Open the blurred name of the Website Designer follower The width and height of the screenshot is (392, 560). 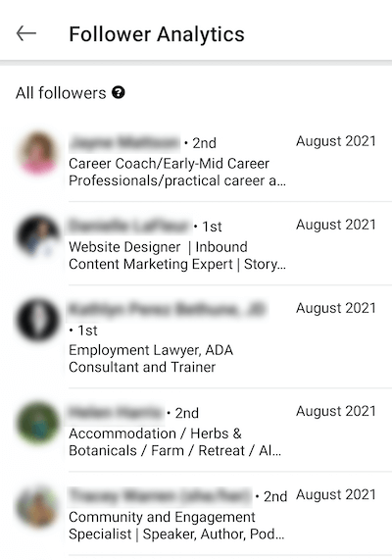pyautogui.click(x=129, y=226)
